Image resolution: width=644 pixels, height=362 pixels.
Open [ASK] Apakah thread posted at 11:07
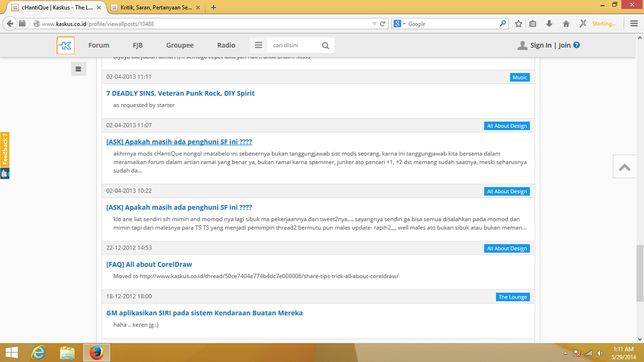click(179, 142)
